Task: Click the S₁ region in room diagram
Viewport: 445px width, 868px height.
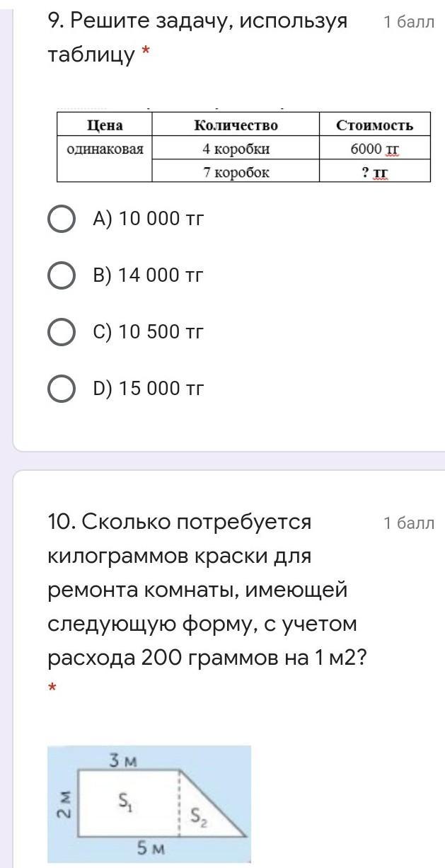Action: tap(125, 801)
